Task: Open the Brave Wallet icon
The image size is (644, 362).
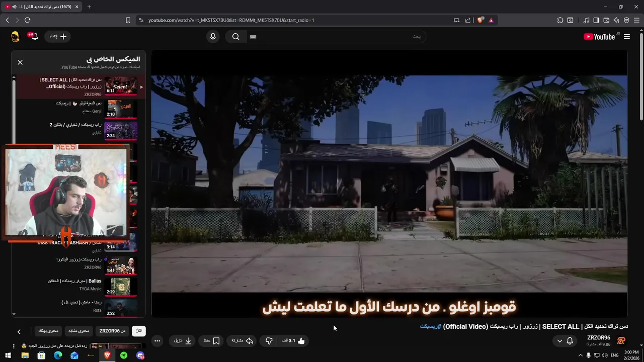Action: [606, 20]
